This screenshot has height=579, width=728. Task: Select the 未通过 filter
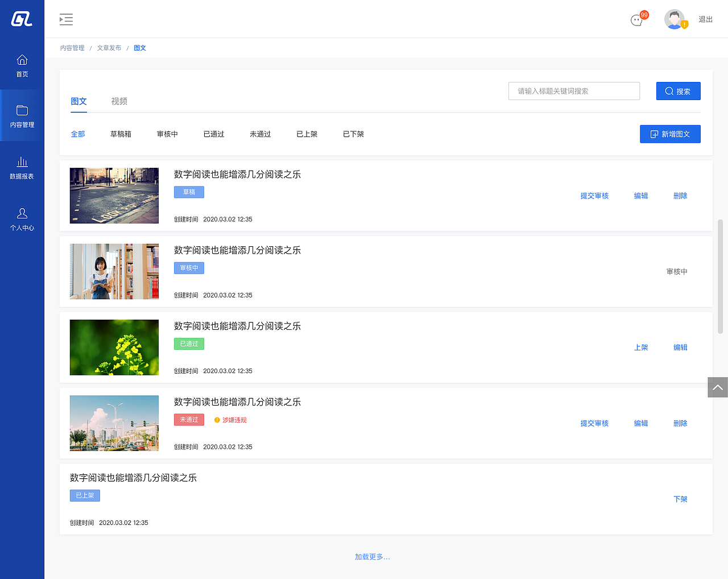coord(260,134)
